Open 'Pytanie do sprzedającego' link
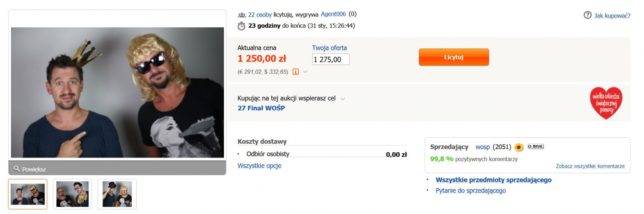The image size is (644, 214). [471, 190]
